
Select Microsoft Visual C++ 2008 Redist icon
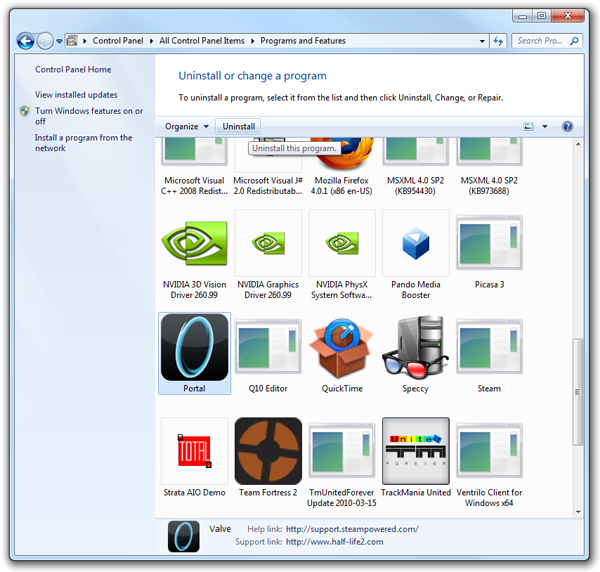(x=194, y=152)
